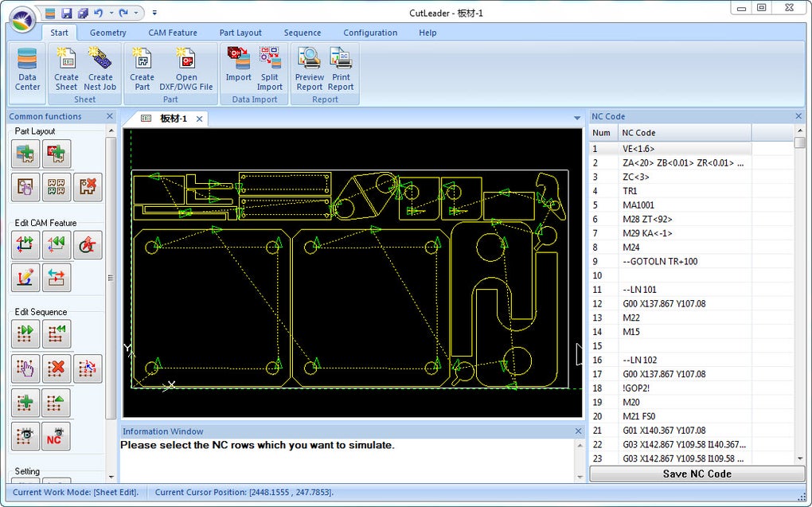The width and height of the screenshot is (812, 507).
Task: Click the Redo arrow icon
Action: point(123,13)
